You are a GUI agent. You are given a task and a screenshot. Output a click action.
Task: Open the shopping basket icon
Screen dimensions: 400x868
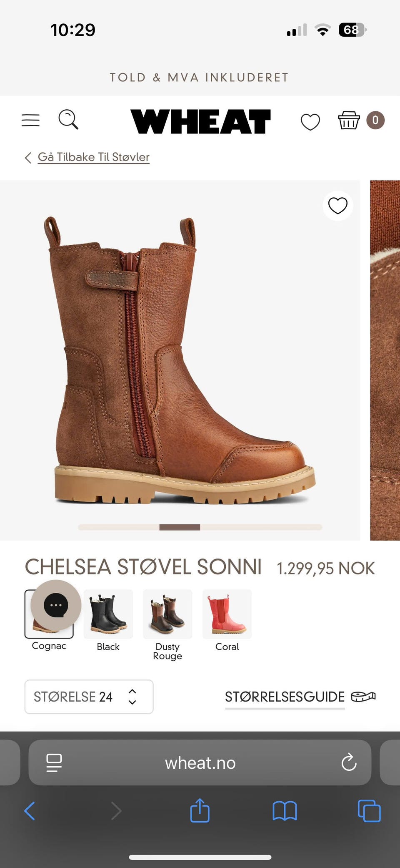coord(349,121)
